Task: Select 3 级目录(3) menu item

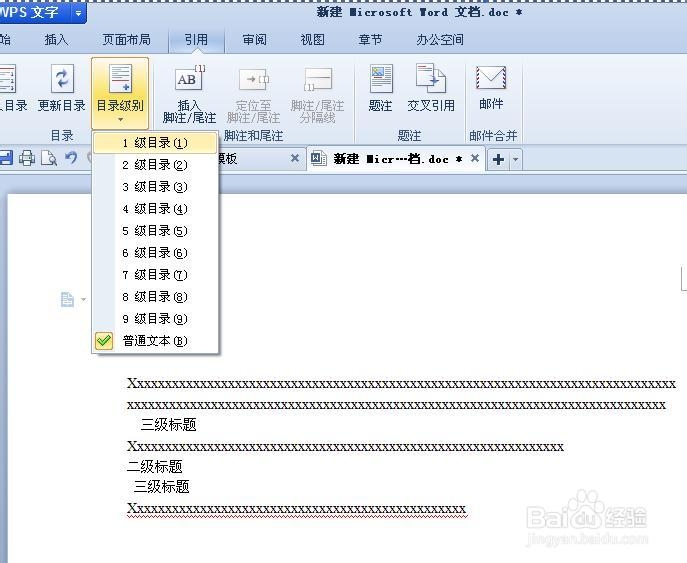Action: click(155, 187)
